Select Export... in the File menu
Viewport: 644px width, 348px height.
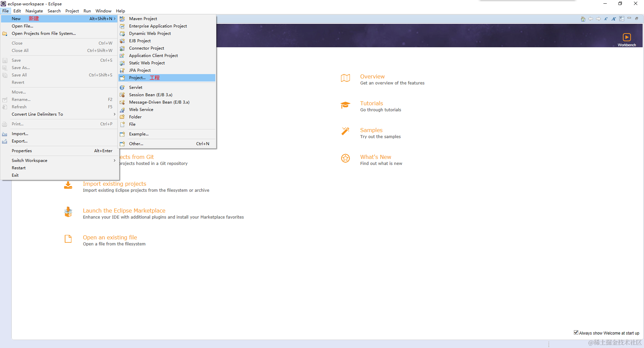pyautogui.click(x=59, y=141)
